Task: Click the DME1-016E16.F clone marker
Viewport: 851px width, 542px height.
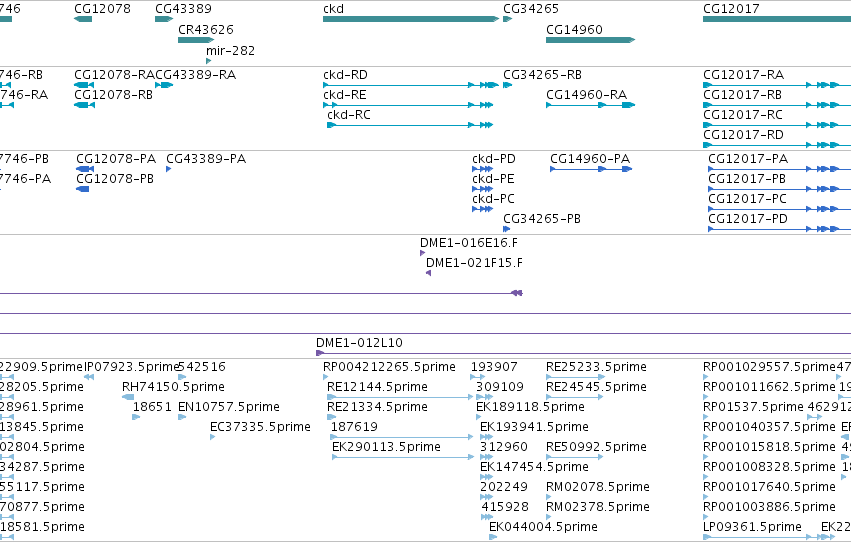Action: 422,253
